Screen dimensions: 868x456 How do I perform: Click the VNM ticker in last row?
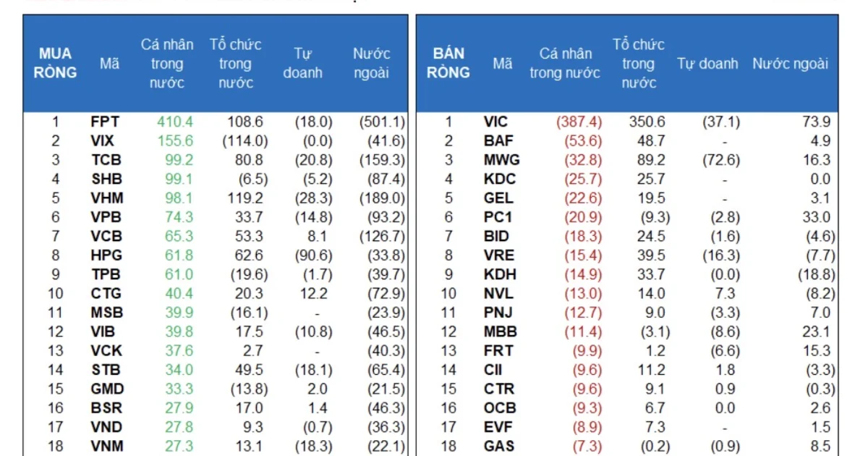pos(106,446)
